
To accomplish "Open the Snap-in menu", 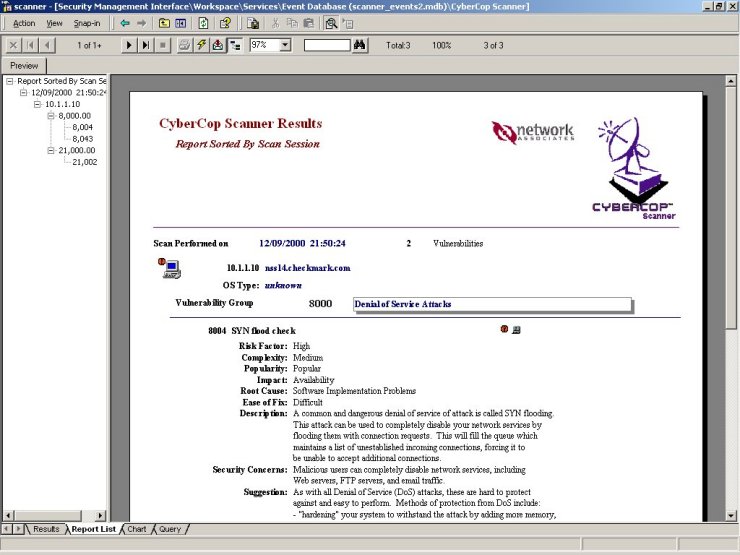I will coord(87,23).
